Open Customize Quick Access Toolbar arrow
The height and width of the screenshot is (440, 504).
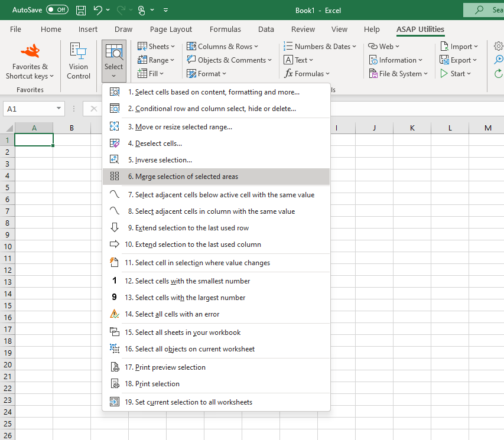(x=166, y=10)
